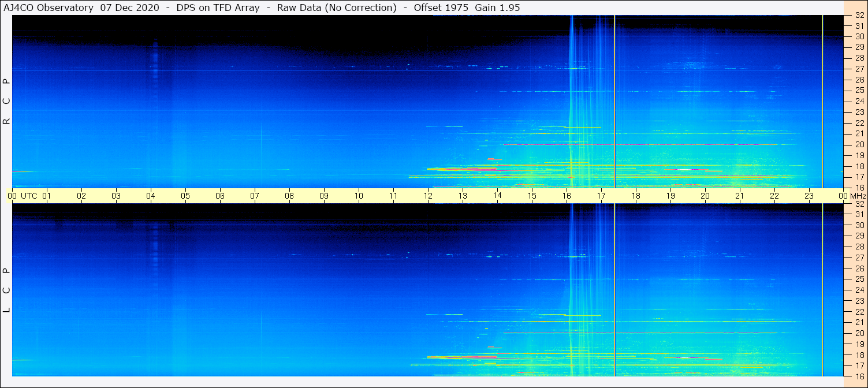Click 'Raw Data (No Correction)' in header

coord(337,8)
